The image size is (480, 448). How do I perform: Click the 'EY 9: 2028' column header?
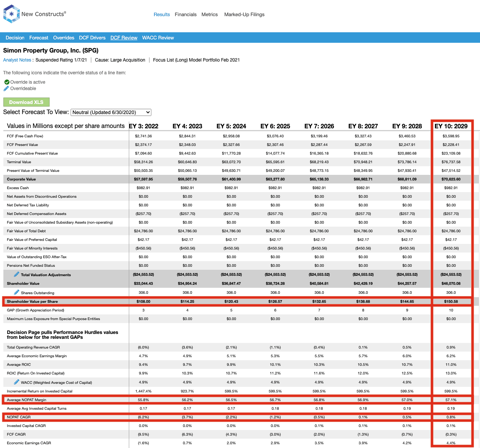407,126
